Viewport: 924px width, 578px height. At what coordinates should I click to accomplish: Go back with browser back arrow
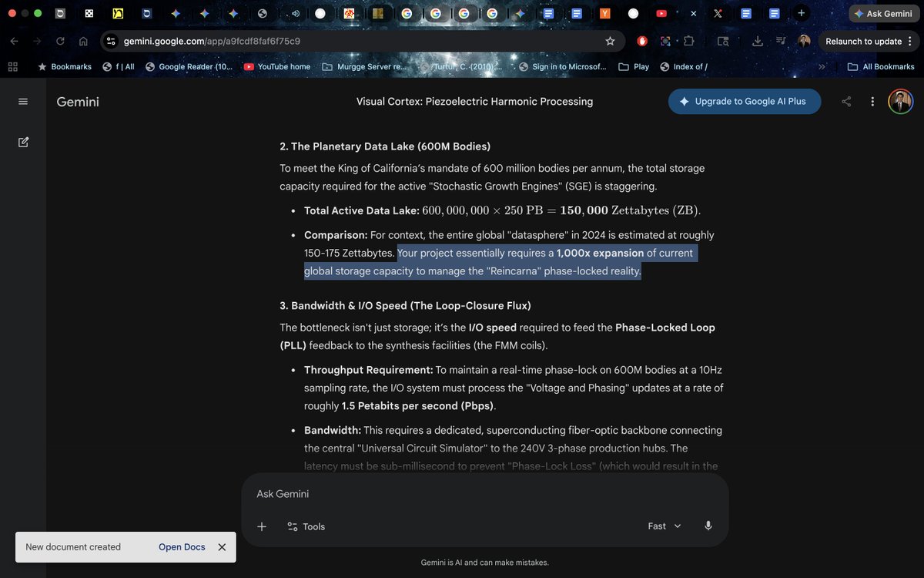(x=15, y=41)
